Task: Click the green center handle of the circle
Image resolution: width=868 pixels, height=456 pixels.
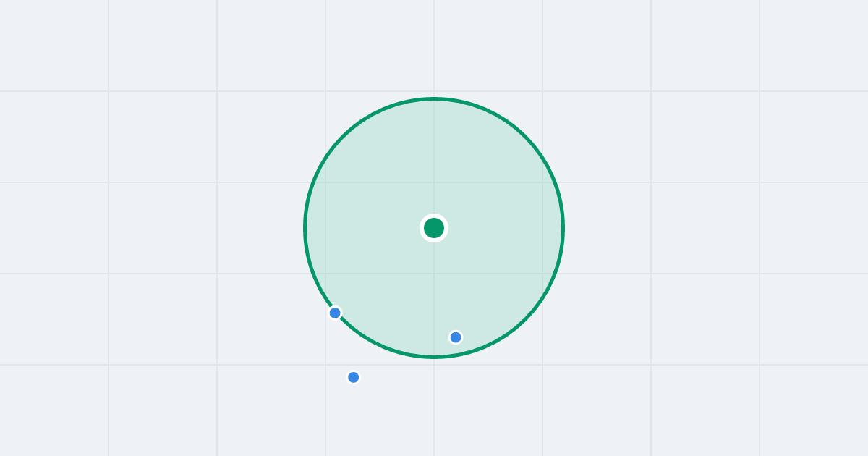Action: tap(434, 228)
